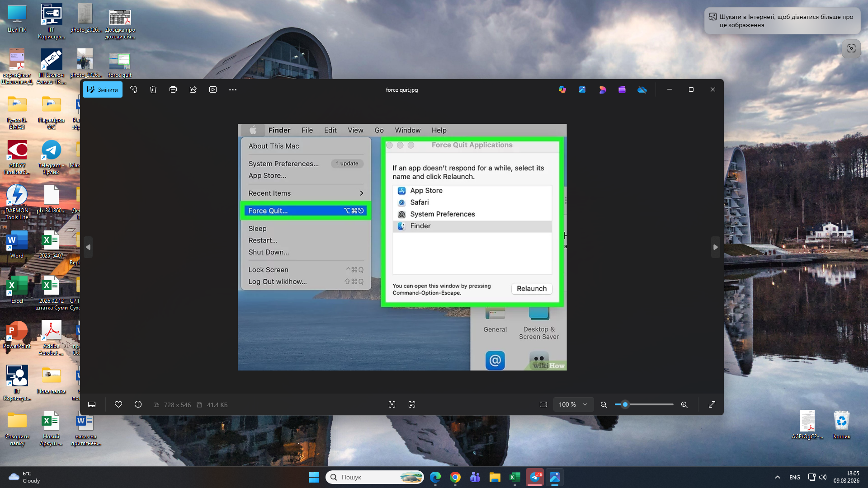Switch to the next photo arrow
The width and height of the screenshot is (868, 488).
pos(716,247)
